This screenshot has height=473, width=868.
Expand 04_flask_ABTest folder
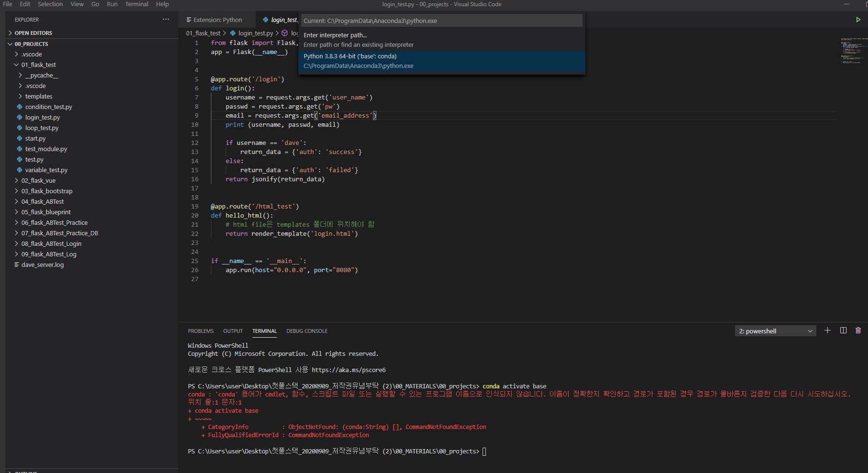pyautogui.click(x=42, y=201)
